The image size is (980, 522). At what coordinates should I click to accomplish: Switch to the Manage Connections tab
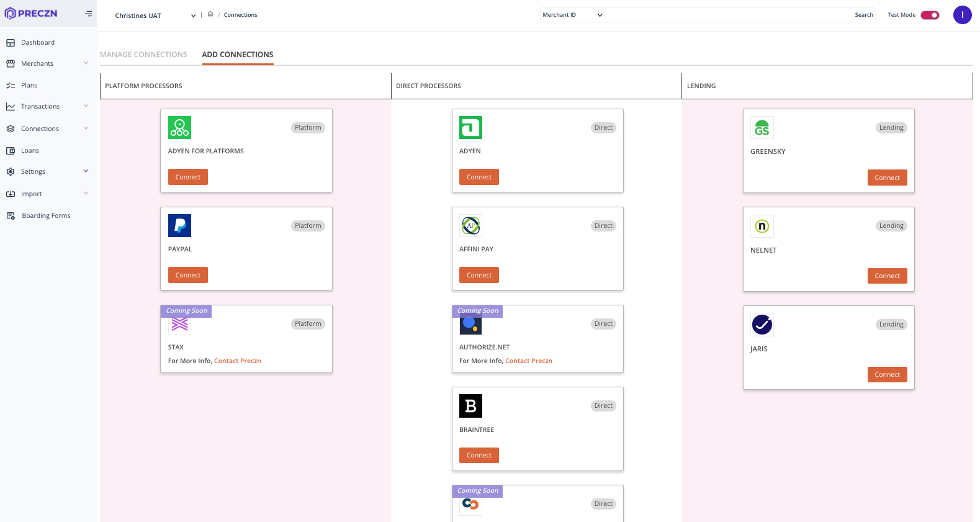pyautogui.click(x=143, y=55)
